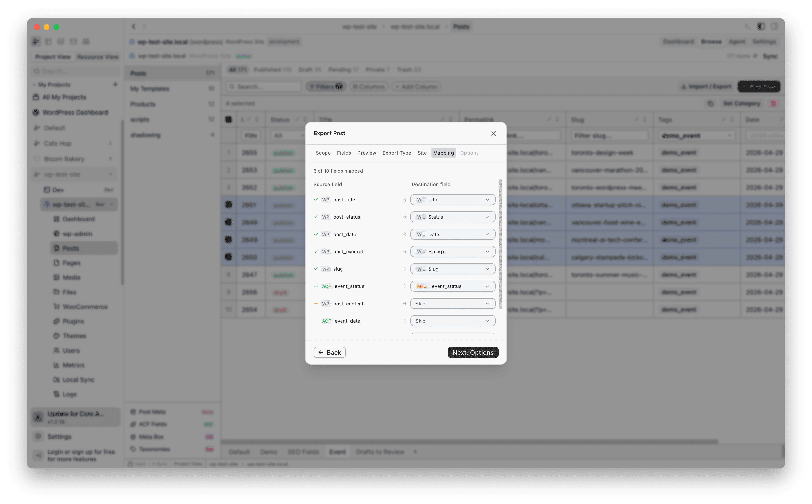The image size is (812, 504).
Task: Open Users in the sidebar
Action: point(71,351)
